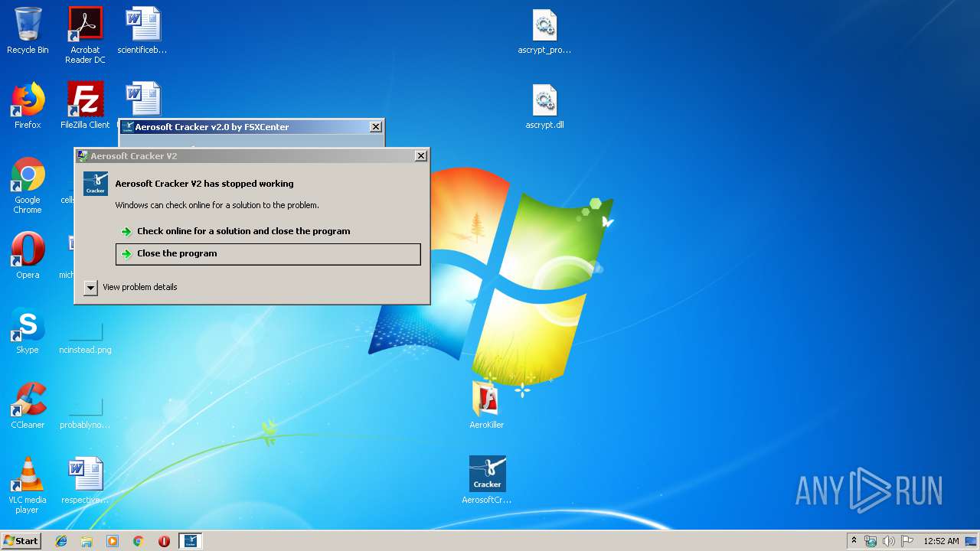Close the Aerosoft Cracker V2 error dialog
This screenshot has width=980, height=551.
click(x=420, y=155)
